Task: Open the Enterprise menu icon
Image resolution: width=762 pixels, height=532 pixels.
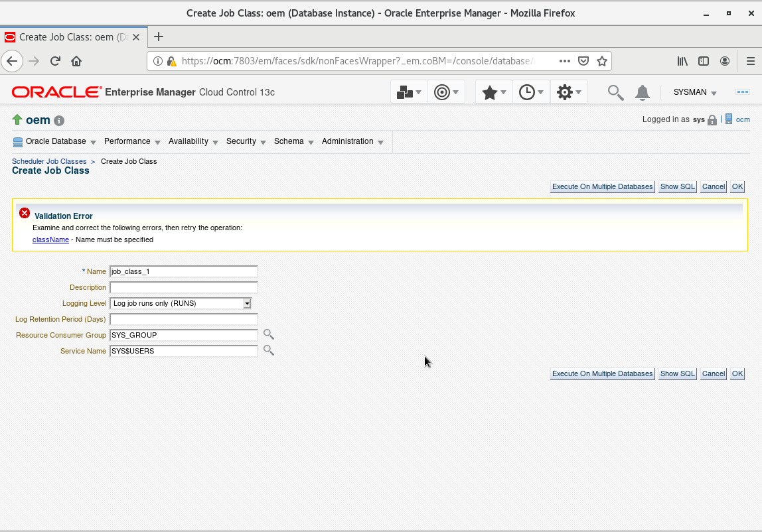Action: (x=409, y=92)
